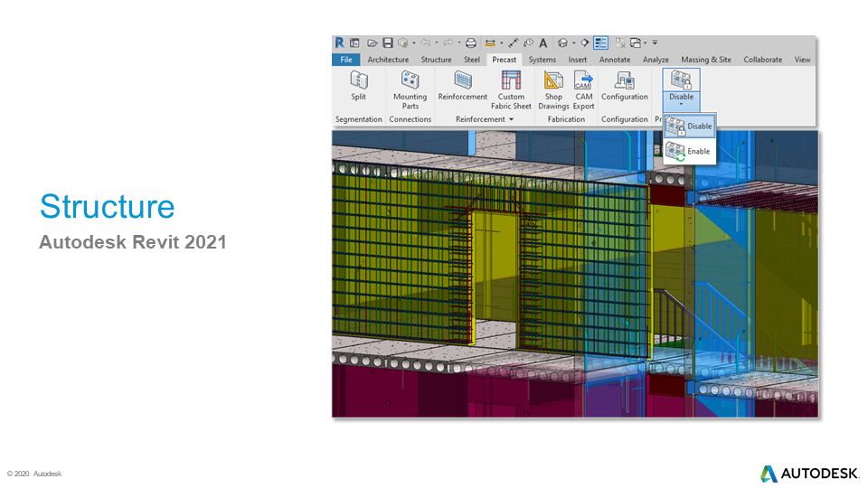Click the Print icon in quick access toolbar

[x=470, y=42]
